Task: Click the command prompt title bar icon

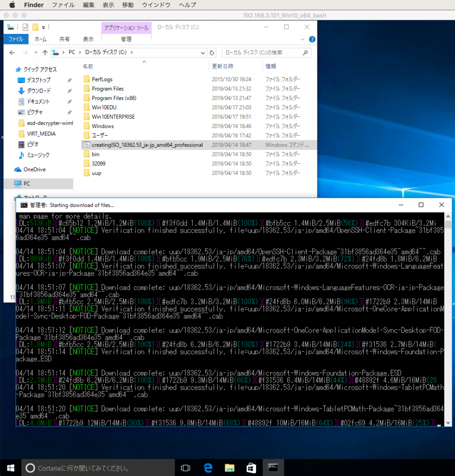Action: 24,205
